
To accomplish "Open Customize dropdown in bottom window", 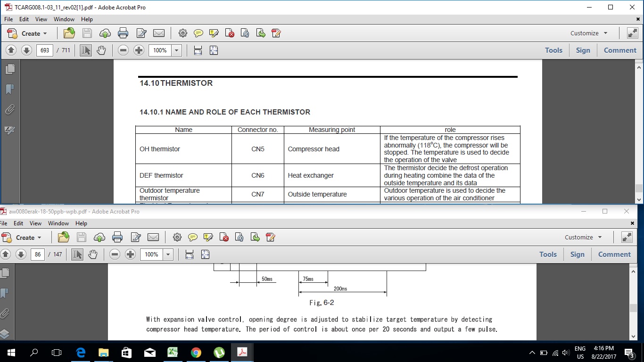I will coord(584,237).
